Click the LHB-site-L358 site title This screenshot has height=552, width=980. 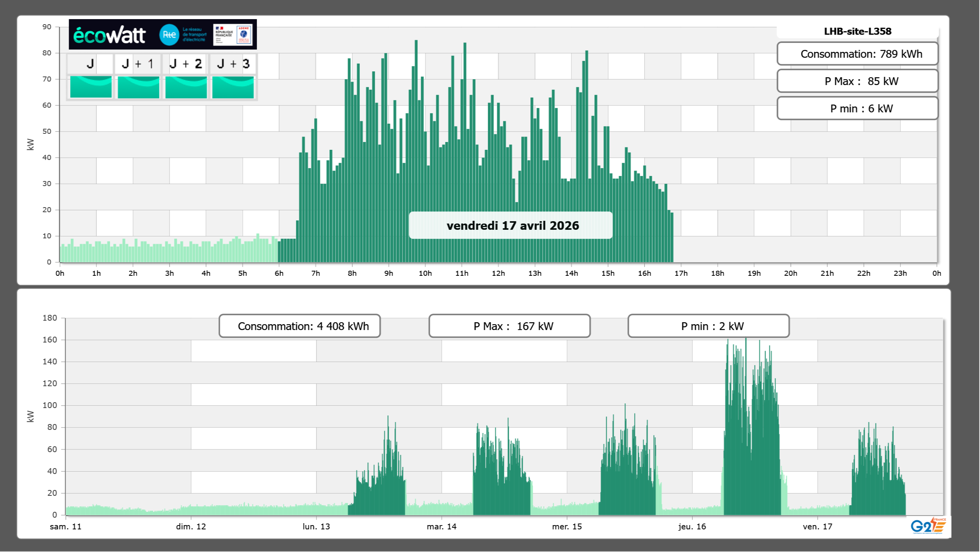[857, 31]
